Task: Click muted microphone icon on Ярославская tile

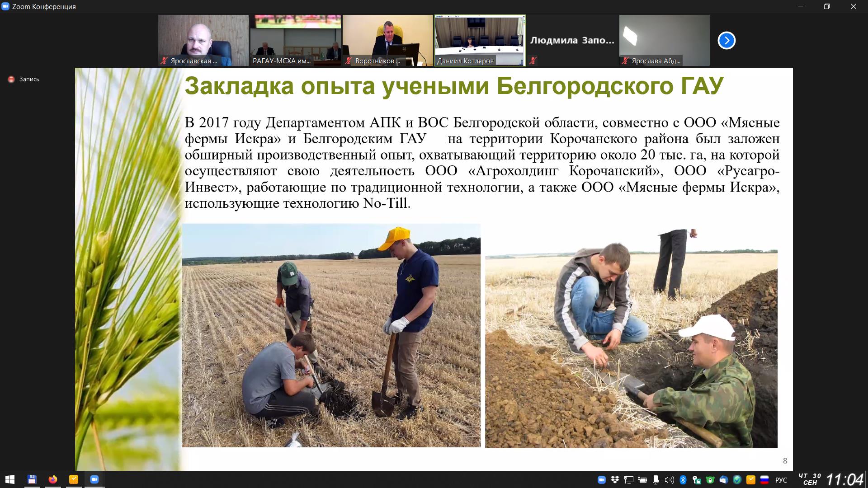Action: [x=164, y=61]
